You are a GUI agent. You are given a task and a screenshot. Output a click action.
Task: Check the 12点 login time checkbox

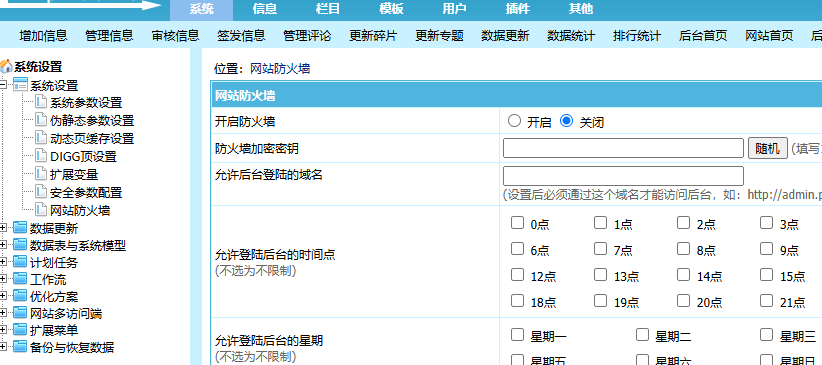point(517,274)
